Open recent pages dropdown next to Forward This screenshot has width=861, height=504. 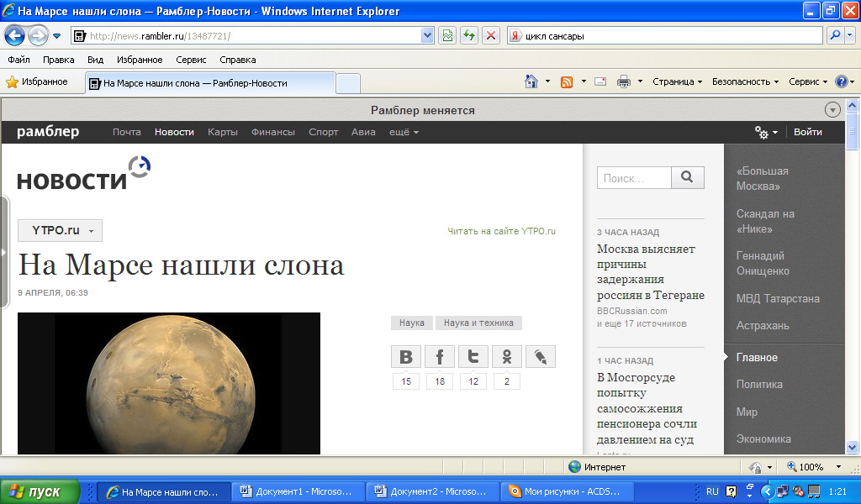pos(56,36)
